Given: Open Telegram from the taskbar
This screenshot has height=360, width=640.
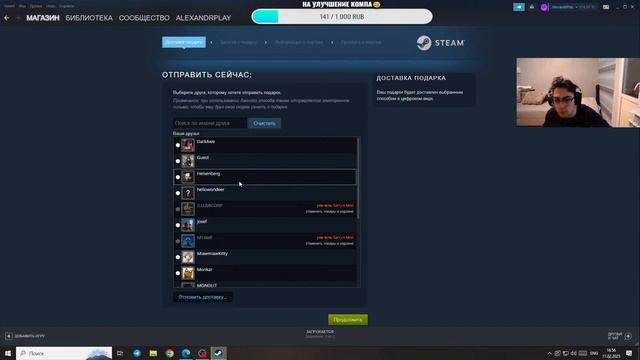Looking at the screenshot, I should [x=137, y=353].
